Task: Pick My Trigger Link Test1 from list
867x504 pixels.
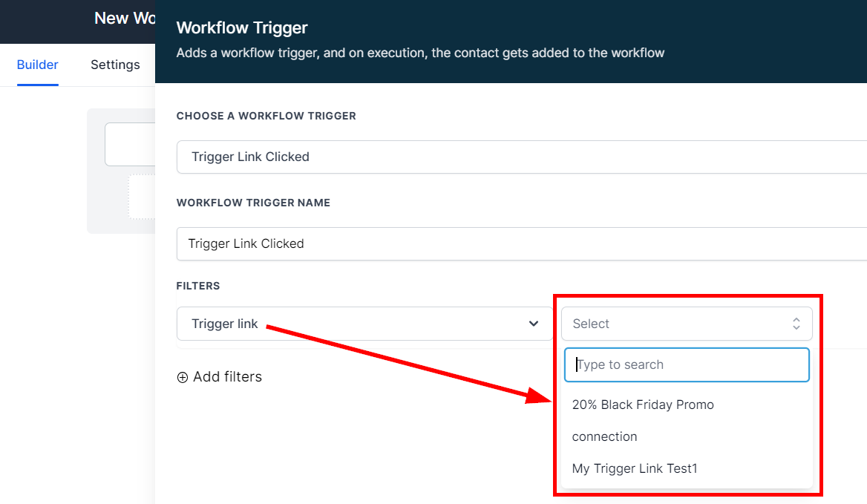Action: (x=635, y=468)
